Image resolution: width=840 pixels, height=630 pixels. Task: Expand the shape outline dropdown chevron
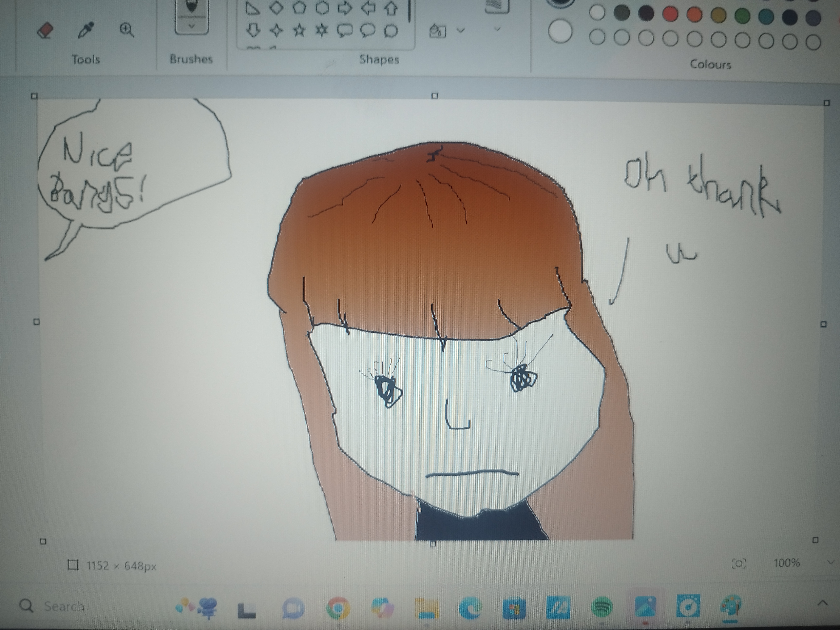497,29
